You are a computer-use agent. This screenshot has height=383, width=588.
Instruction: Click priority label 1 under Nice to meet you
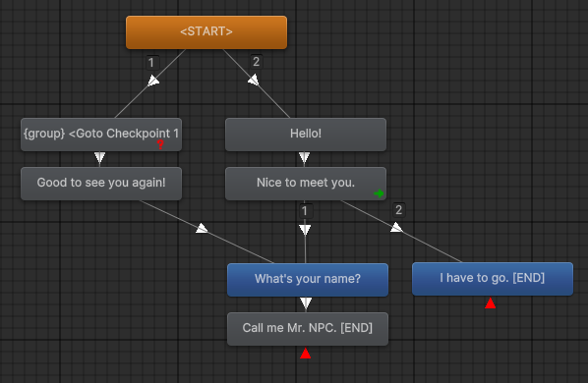(x=305, y=211)
